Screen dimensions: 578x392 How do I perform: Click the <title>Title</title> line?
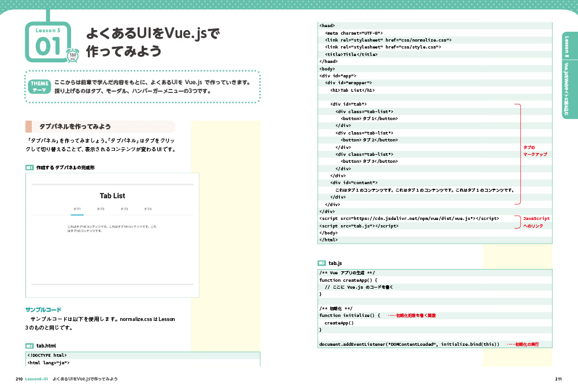pos(351,54)
